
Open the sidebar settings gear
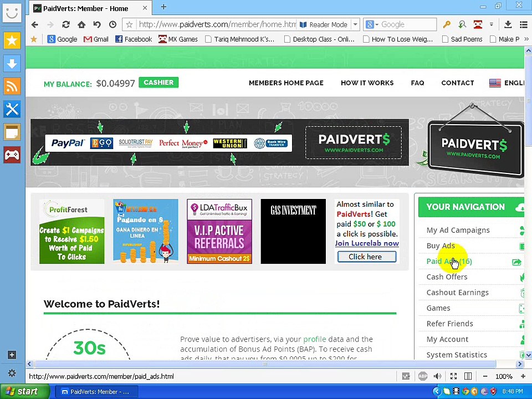12,373
